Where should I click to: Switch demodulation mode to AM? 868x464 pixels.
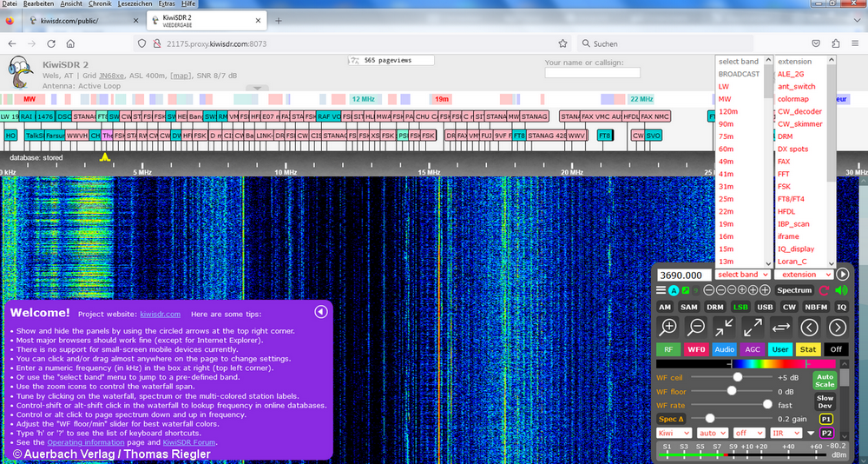click(665, 307)
